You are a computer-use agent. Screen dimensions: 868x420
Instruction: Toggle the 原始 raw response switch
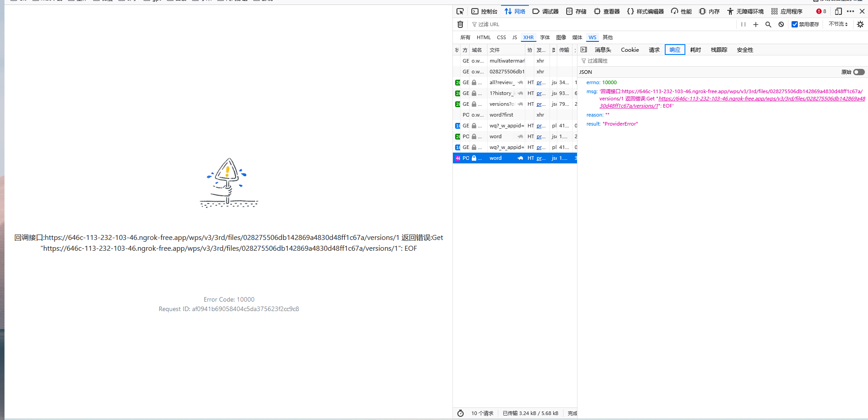pyautogui.click(x=859, y=72)
